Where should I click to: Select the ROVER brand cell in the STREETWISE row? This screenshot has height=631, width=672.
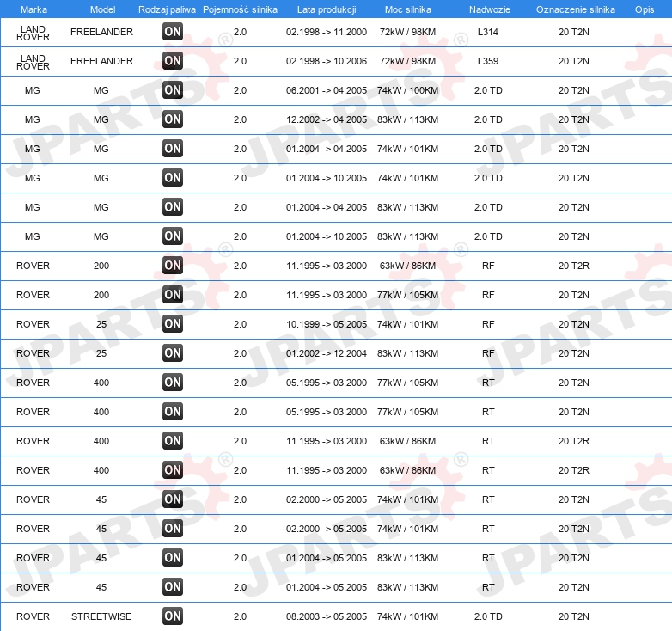pos(33,616)
